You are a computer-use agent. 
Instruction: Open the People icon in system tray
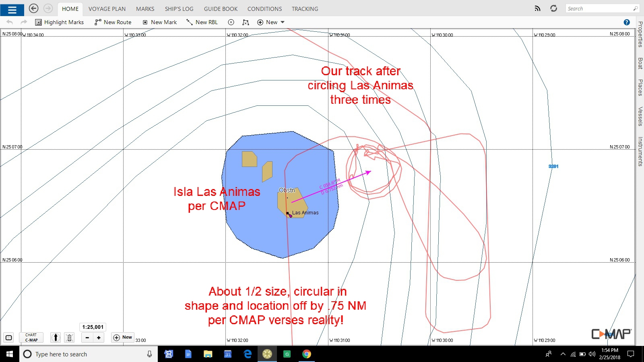pos(549,354)
